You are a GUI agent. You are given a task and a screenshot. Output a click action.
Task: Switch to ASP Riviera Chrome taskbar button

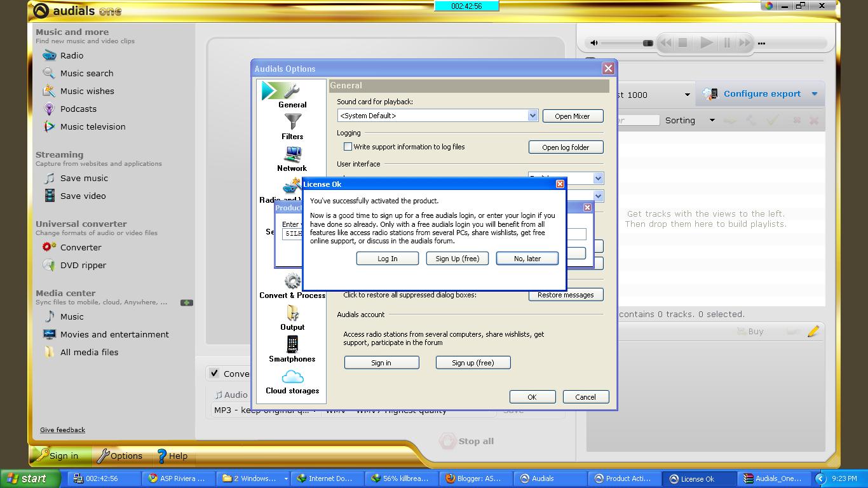coord(177,478)
